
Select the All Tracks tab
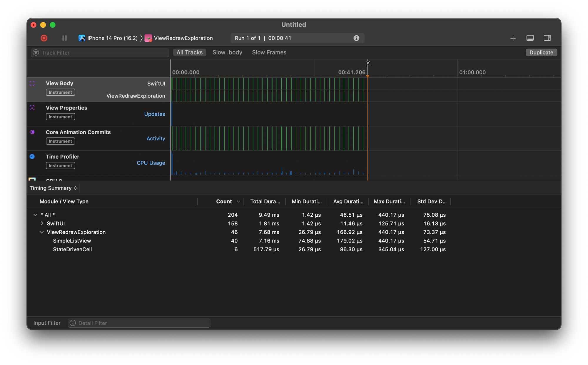coord(189,52)
